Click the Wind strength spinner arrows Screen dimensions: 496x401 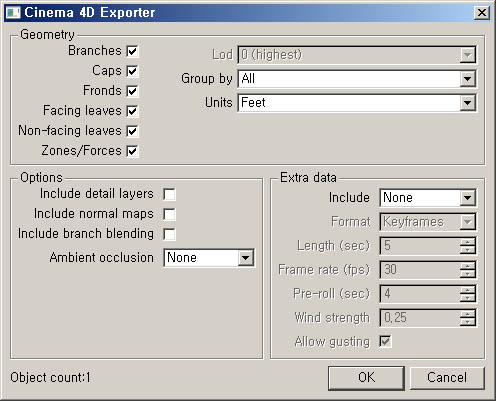pyautogui.click(x=468, y=318)
